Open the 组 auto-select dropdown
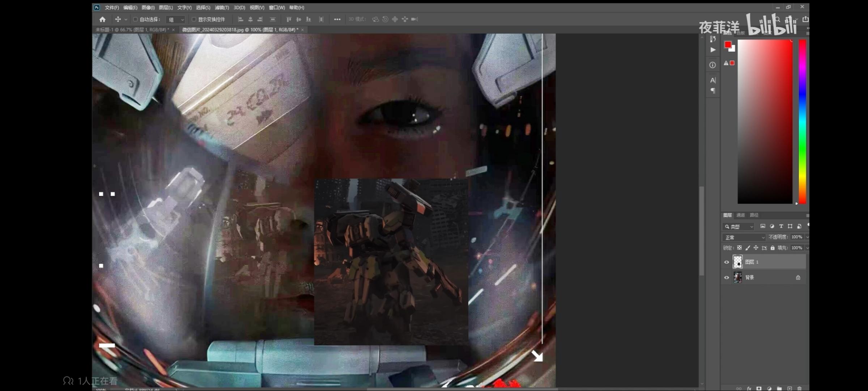The height and width of the screenshot is (391, 868). click(176, 20)
